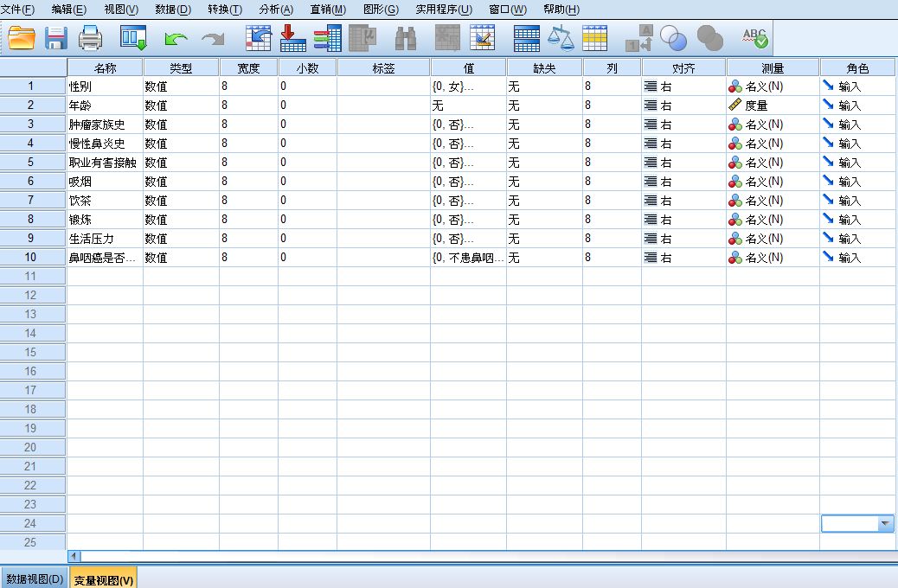This screenshot has height=588, width=898.
Task: Open the 直销(M) menu
Action: [328, 10]
